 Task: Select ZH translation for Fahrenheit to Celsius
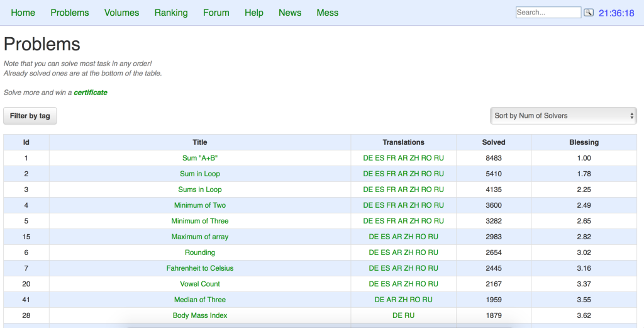click(x=409, y=268)
